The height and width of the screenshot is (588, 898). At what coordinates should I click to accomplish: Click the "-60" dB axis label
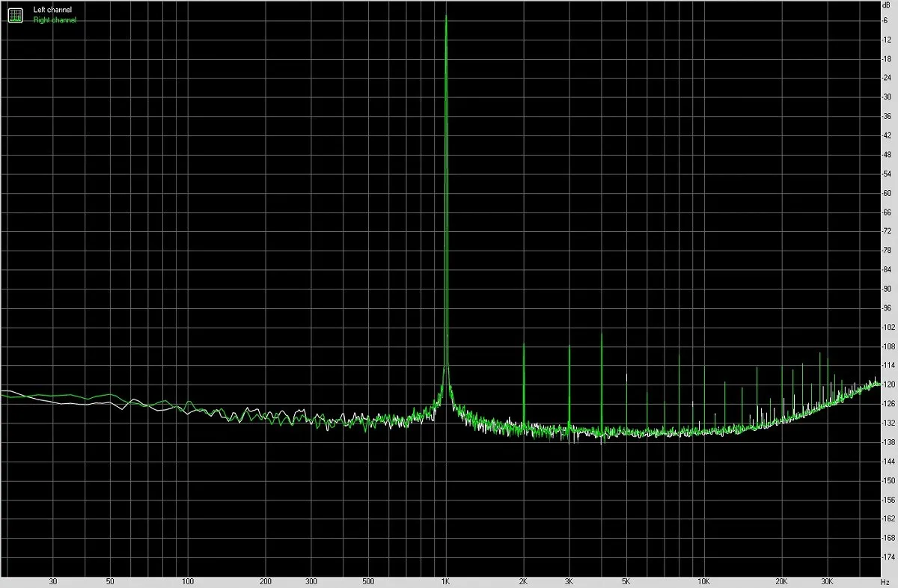click(888, 193)
